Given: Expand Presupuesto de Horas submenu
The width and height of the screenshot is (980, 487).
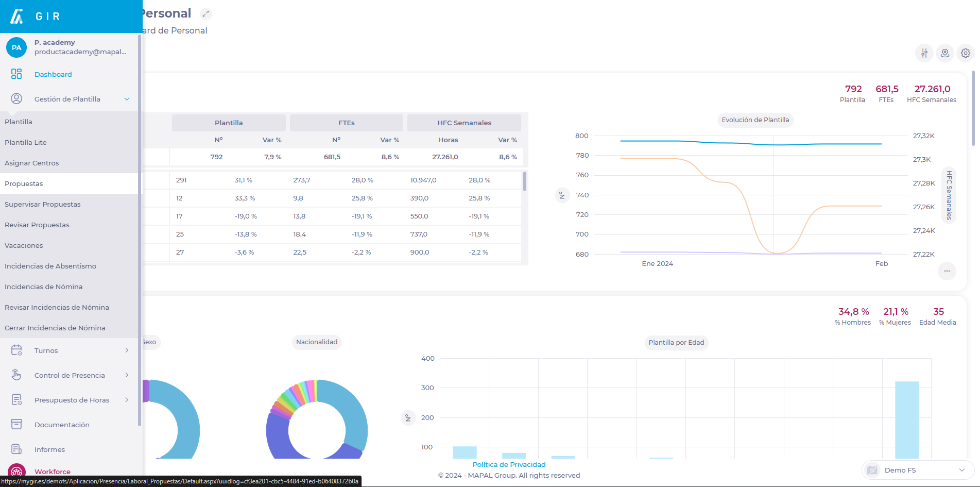Looking at the screenshot, I should 127,400.
